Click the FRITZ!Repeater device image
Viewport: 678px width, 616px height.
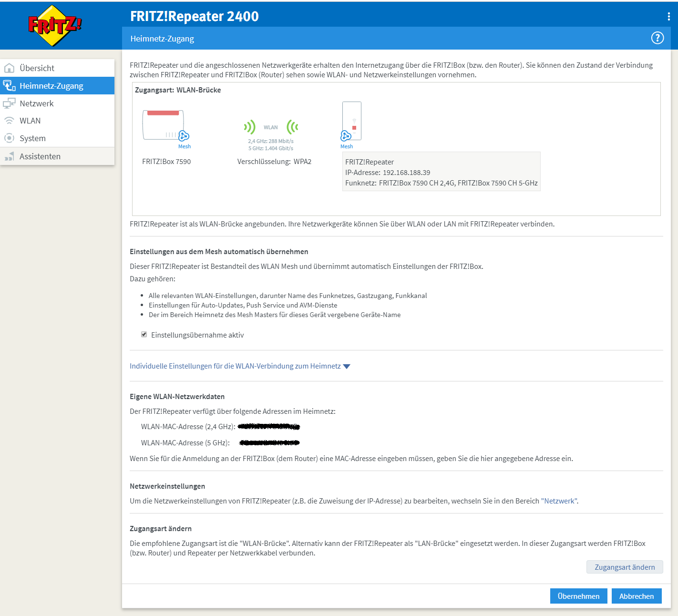tap(352, 121)
